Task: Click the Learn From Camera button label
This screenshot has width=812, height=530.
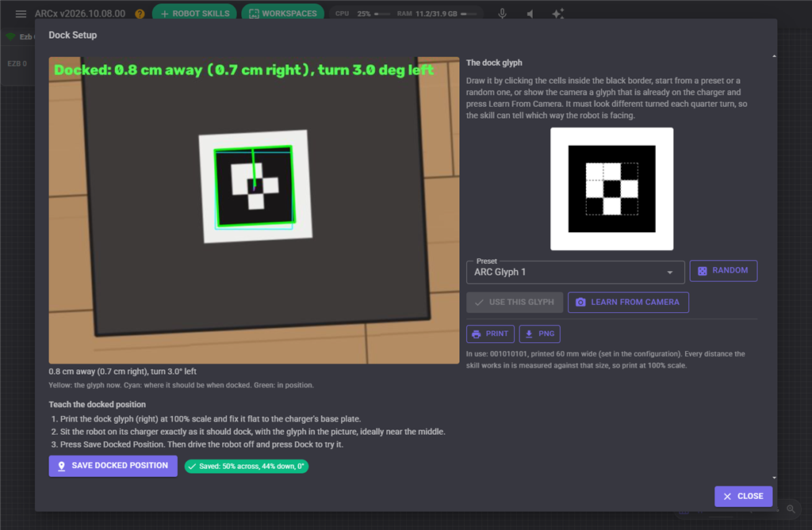Action: point(635,303)
